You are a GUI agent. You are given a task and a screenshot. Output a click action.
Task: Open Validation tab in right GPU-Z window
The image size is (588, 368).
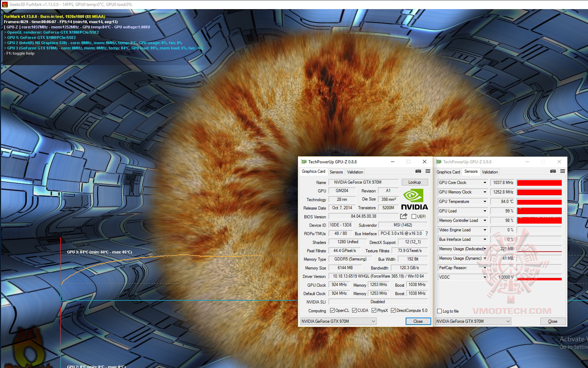coord(490,172)
